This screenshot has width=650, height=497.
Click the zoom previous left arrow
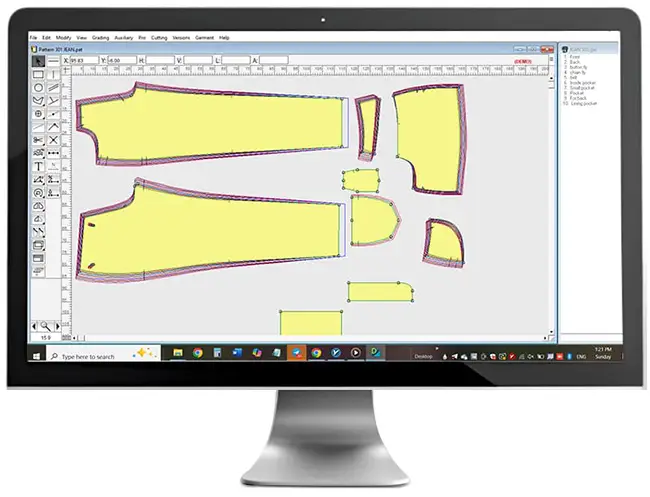click(x=34, y=327)
